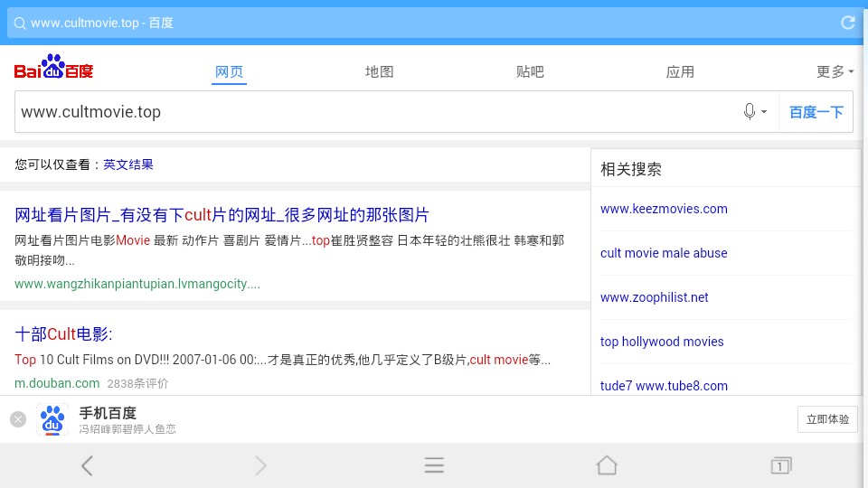
Task: Click the 手机百度 banner title text
Action: [x=108, y=413]
